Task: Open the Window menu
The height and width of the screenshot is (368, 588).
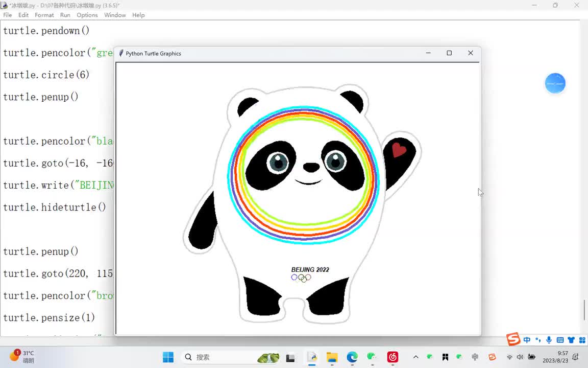Action: 115,15
